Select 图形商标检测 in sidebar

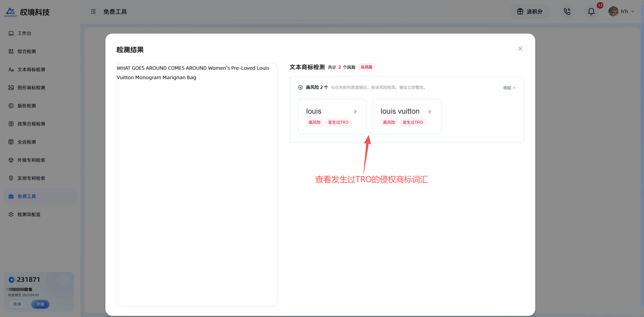(x=40, y=88)
